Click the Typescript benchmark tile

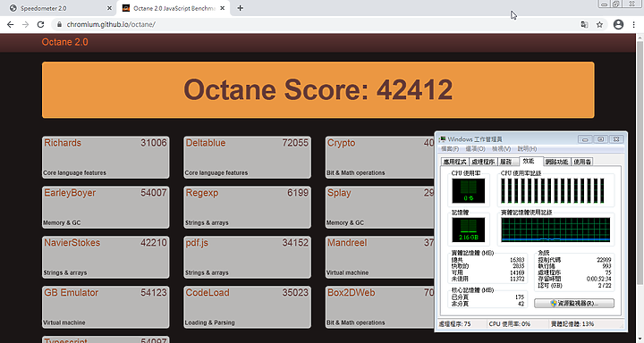point(106,339)
